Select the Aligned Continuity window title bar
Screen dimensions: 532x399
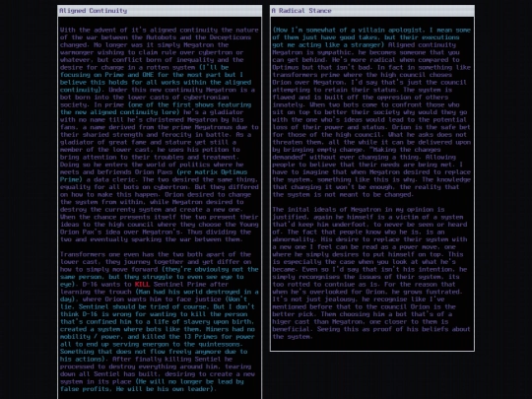160,11
